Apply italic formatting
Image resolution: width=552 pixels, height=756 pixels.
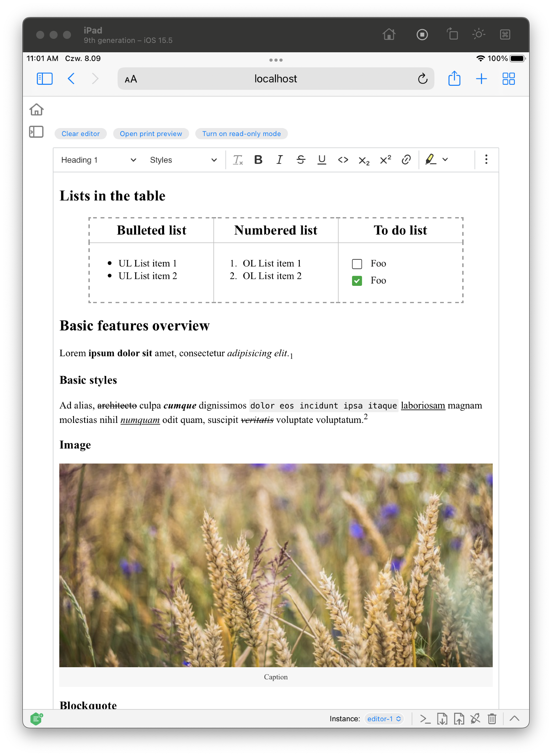(279, 160)
